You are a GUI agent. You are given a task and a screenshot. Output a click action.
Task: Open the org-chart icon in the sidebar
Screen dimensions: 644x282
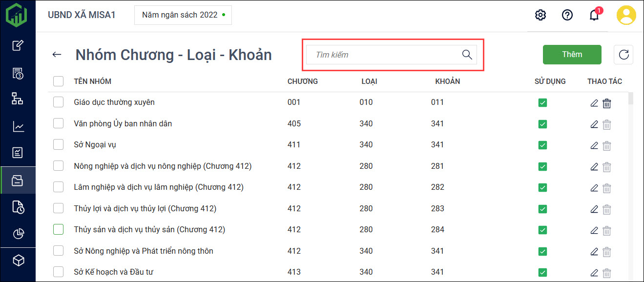tap(18, 99)
